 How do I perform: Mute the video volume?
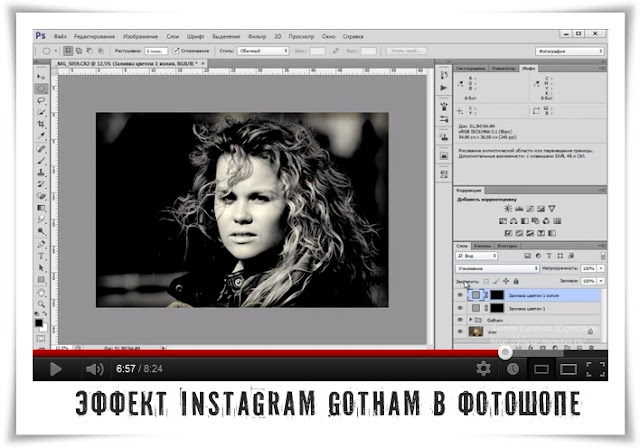95,369
